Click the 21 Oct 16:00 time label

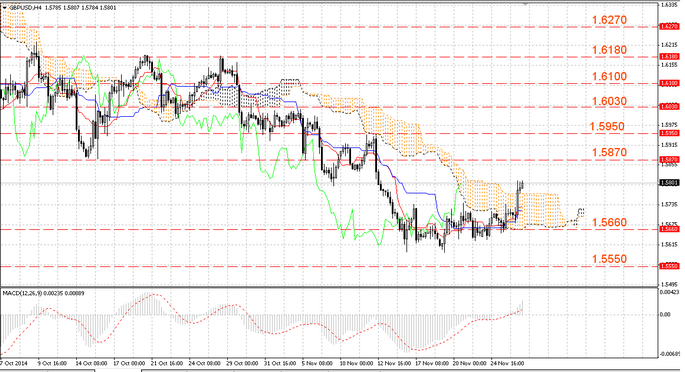166,363
